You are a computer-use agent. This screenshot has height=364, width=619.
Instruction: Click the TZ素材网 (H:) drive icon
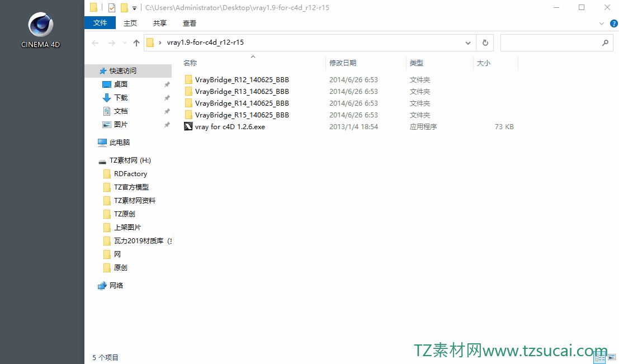102,161
